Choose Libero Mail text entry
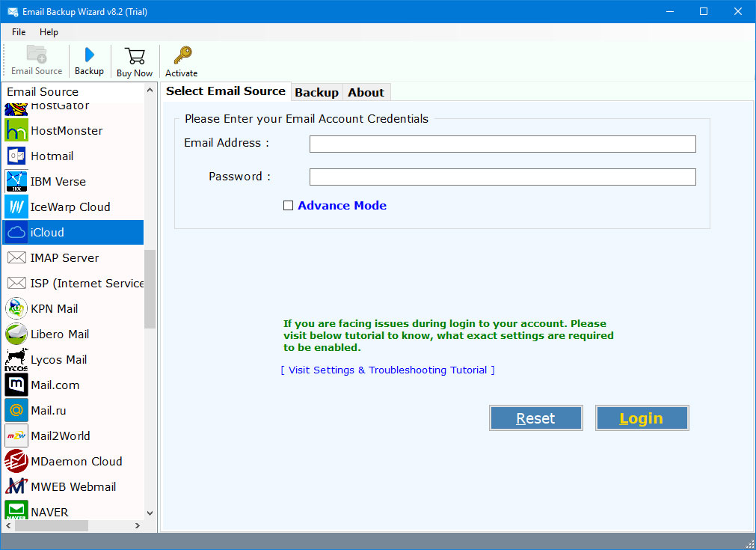Screen dimensions: 756x550 (x=60, y=334)
